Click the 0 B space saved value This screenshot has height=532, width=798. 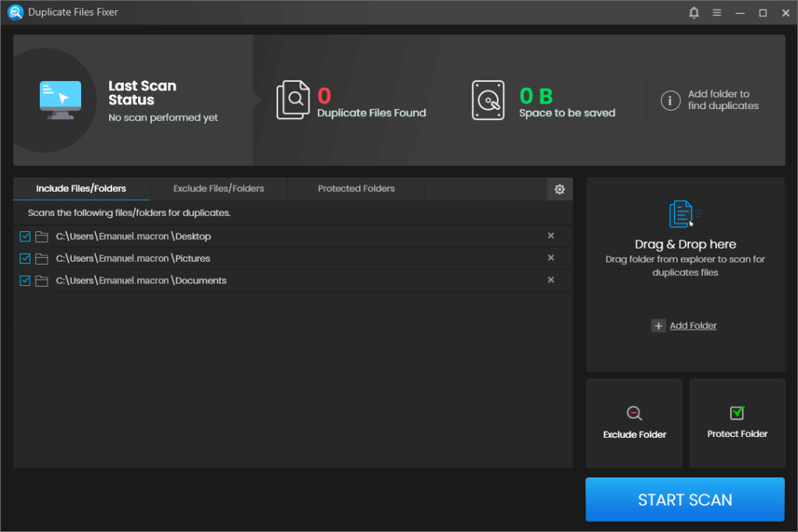(536, 96)
